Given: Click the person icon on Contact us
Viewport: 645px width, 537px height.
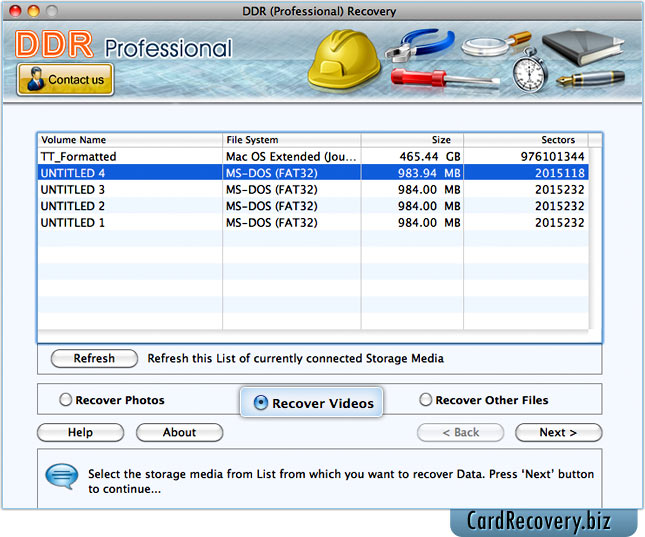Looking at the screenshot, I should 35,79.
